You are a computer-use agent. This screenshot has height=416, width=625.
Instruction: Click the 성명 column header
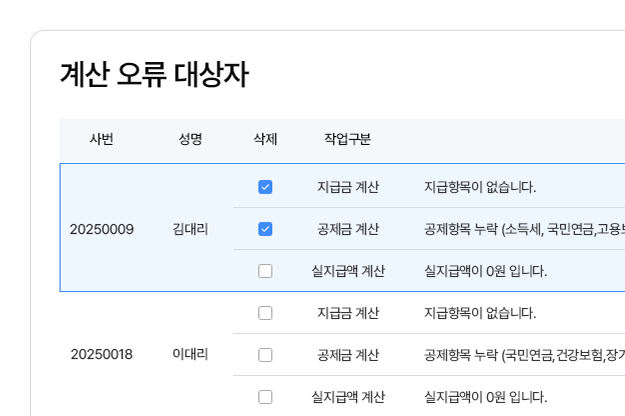190,139
